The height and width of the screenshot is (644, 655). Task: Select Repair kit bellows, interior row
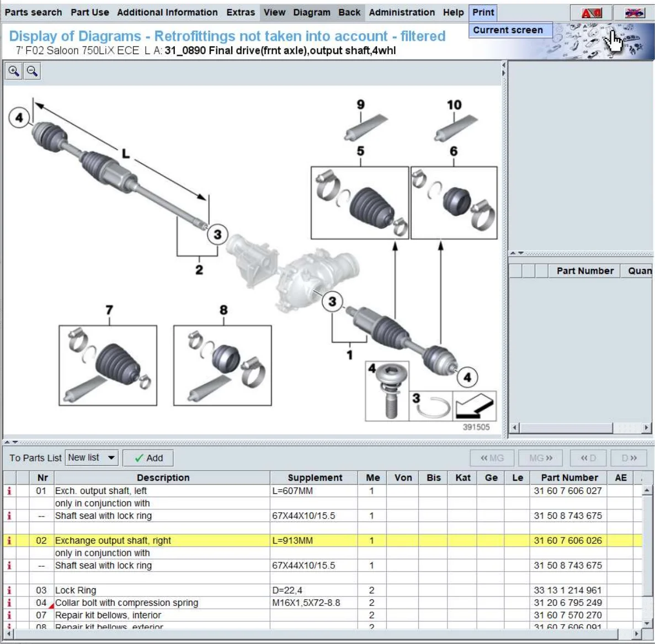click(x=322, y=615)
